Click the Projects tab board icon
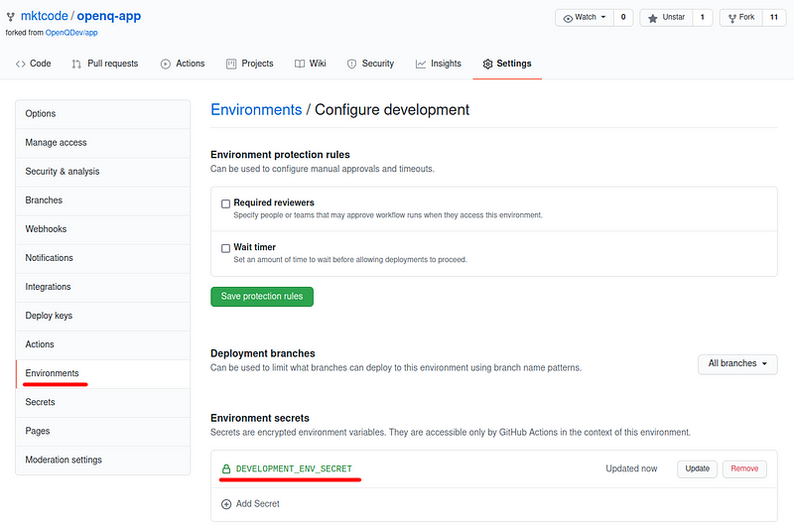794x532 pixels. 231,64
